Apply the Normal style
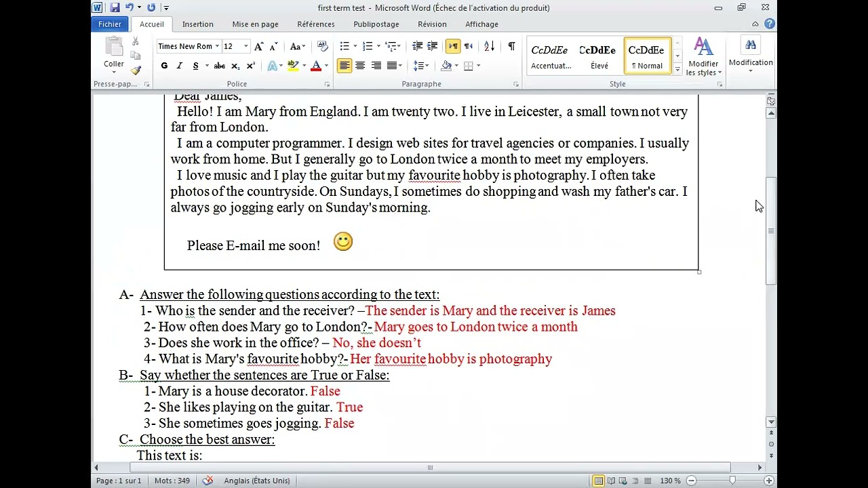This screenshot has height=488, width=868. coord(647,56)
